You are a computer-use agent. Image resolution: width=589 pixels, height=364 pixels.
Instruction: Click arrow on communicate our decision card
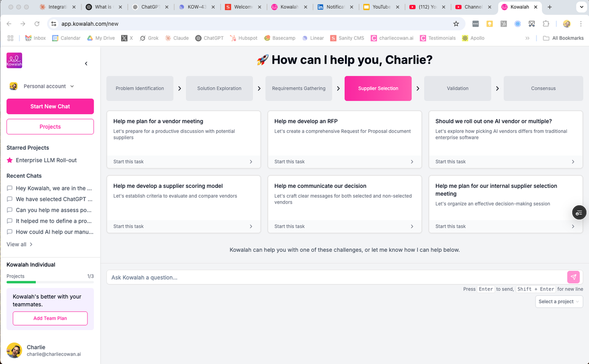412,226
